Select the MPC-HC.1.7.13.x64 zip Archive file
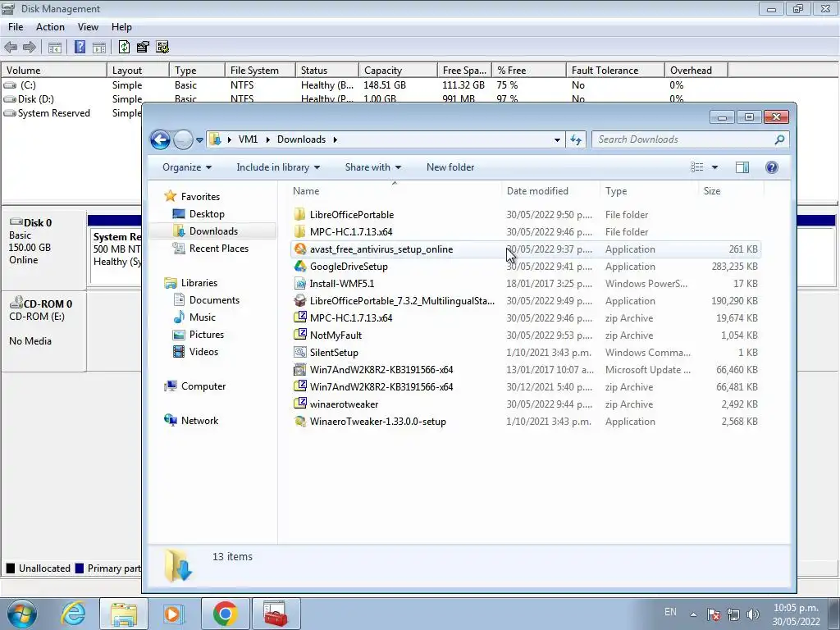This screenshot has width=840, height=630. (x=526, y=317)
